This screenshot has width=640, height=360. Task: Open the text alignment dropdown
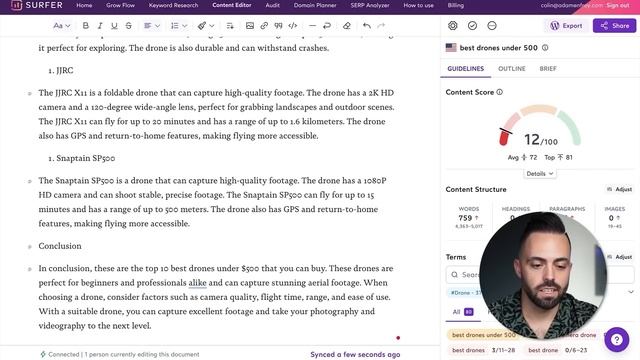tap(152, 26)
